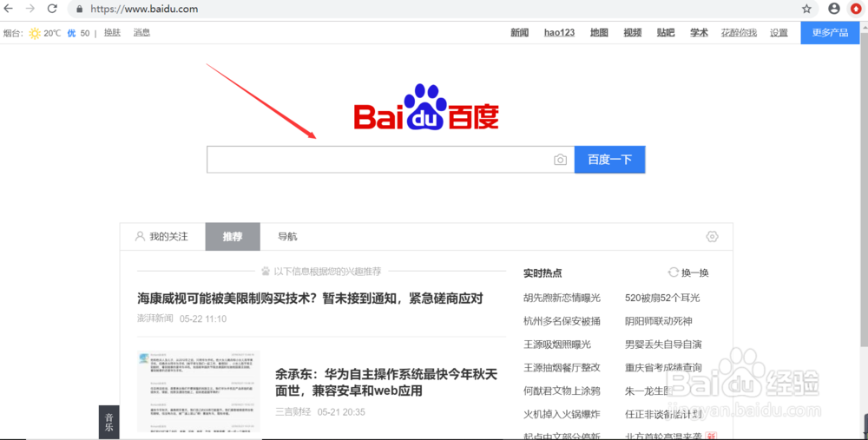The width and height of the screenshot is (868, 440).
Task: Click the 澎湃新闻 source label
Action: (x=155, y=319)
